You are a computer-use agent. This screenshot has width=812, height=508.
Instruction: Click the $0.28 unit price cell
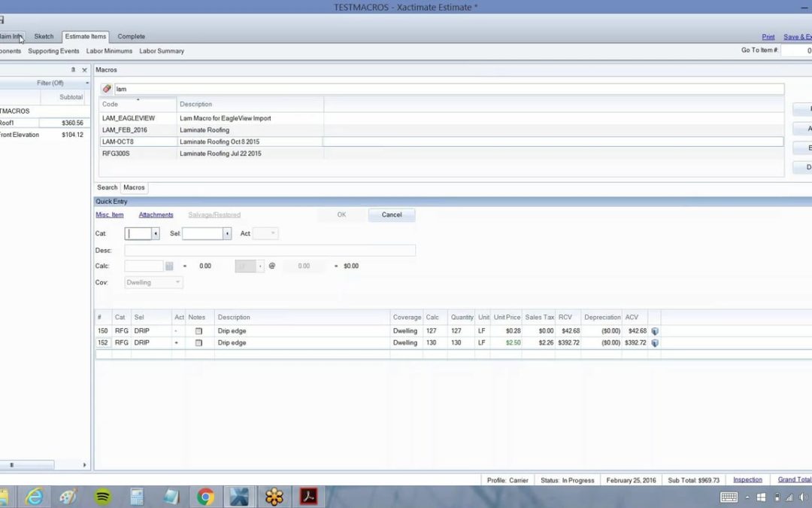[506, 330]
